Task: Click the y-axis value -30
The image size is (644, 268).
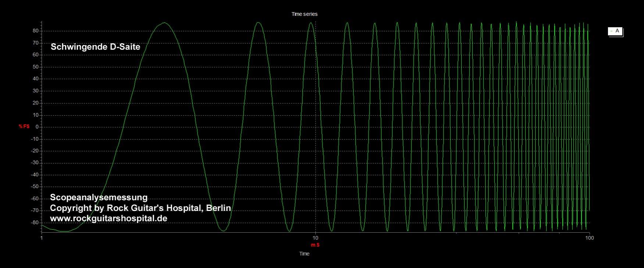Action: 35,163
